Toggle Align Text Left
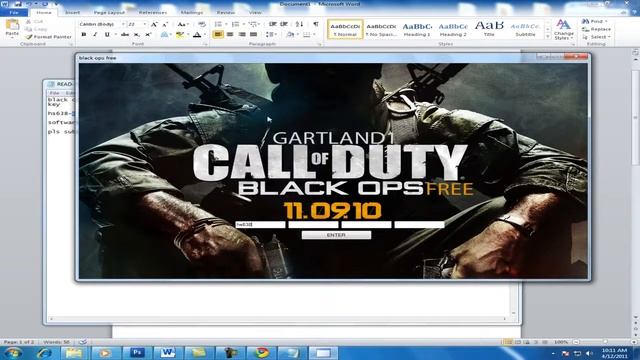Image resolution: width=640 pixels, height=360 pixels. (218, 35)
